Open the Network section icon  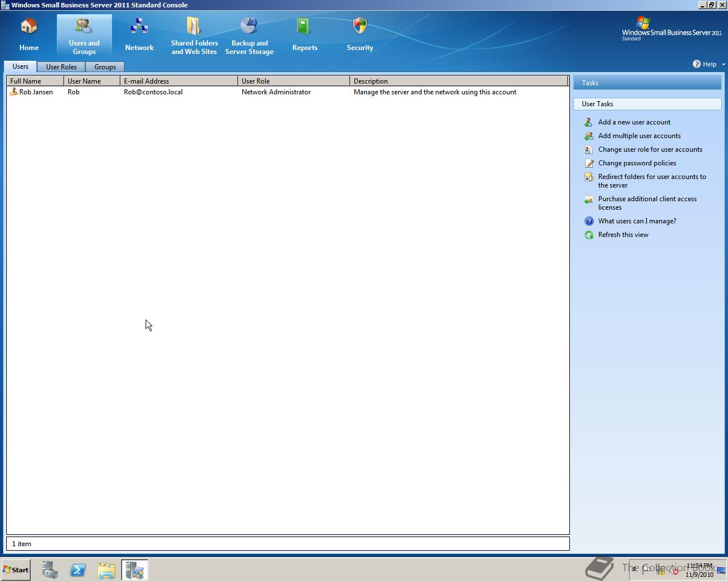pyautogui.click(x=139, y=26)
